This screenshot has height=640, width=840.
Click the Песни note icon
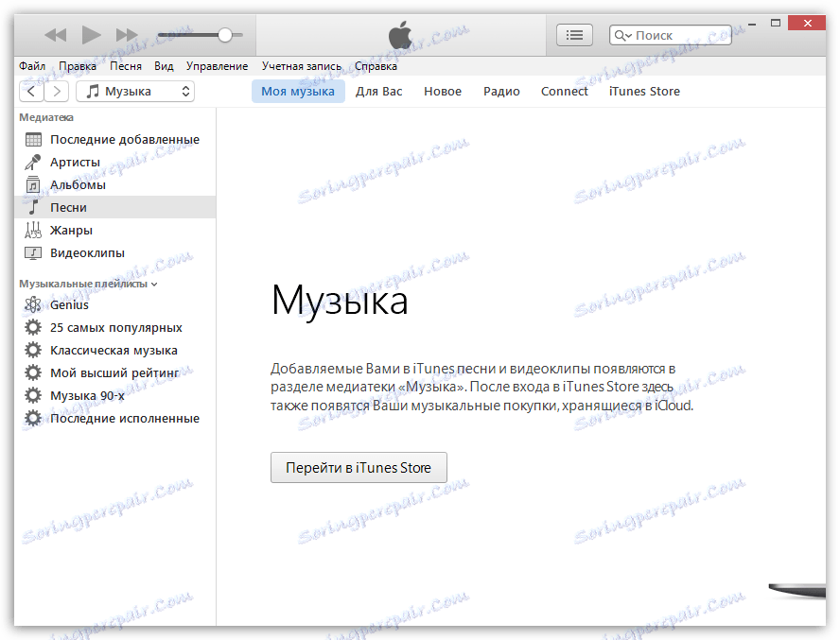(33, 207)
